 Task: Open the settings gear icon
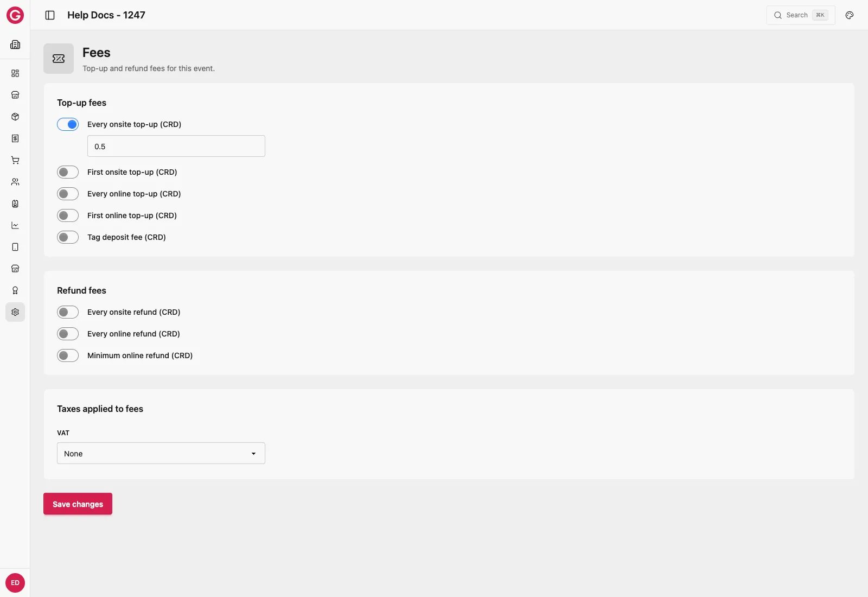[x=15, y=312]
